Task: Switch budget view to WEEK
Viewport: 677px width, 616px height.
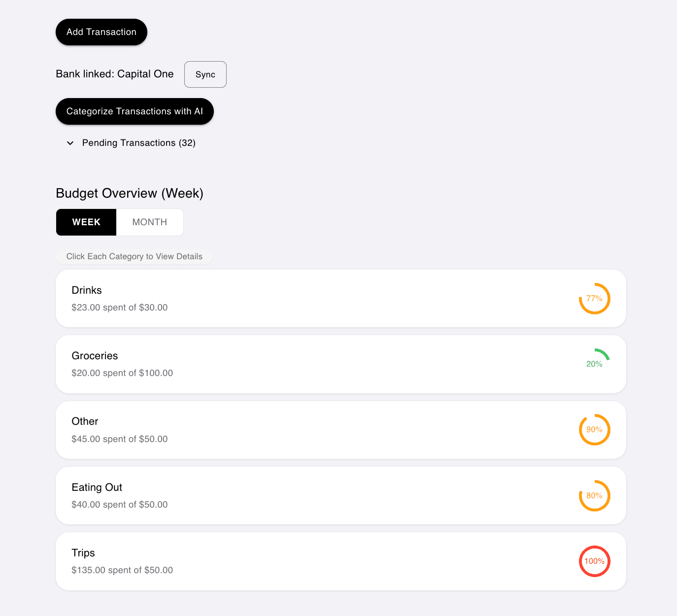Action: tap(86, 222)
